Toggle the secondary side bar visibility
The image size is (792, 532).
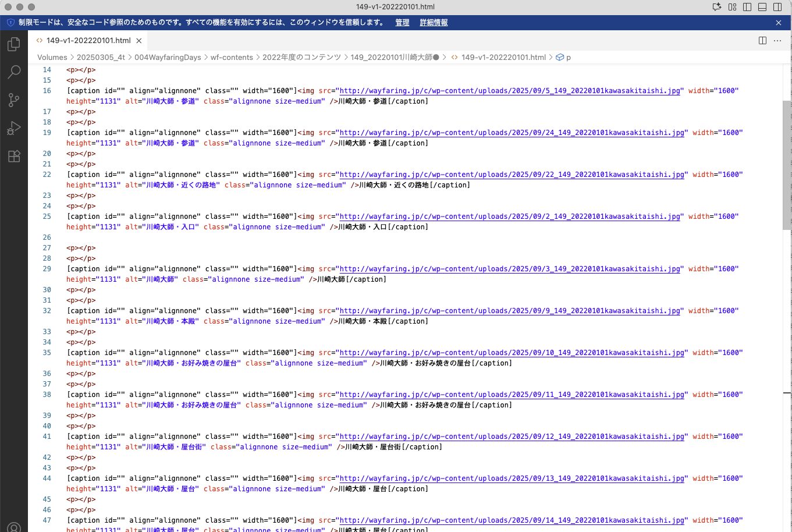tap(777, 7)
